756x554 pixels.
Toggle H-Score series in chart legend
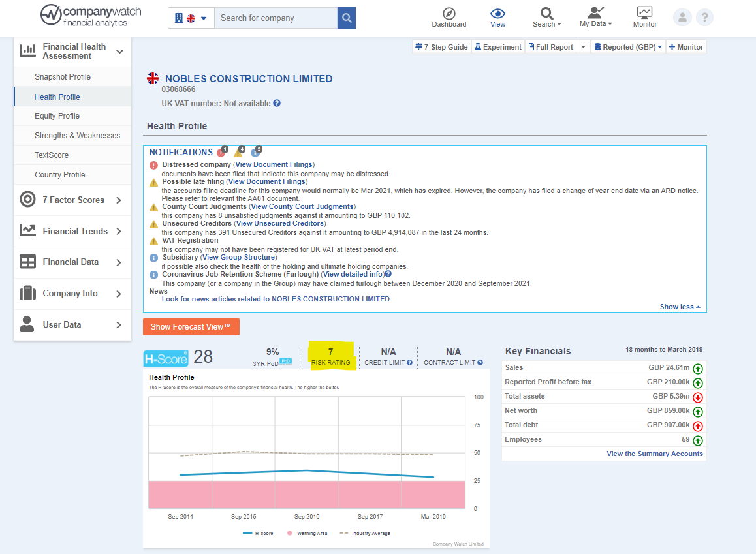tap(259, 533)
